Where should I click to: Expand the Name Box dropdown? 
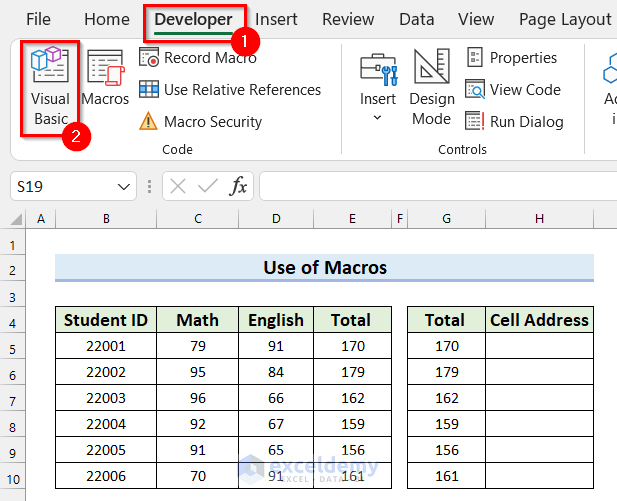[x=125, y=186]
